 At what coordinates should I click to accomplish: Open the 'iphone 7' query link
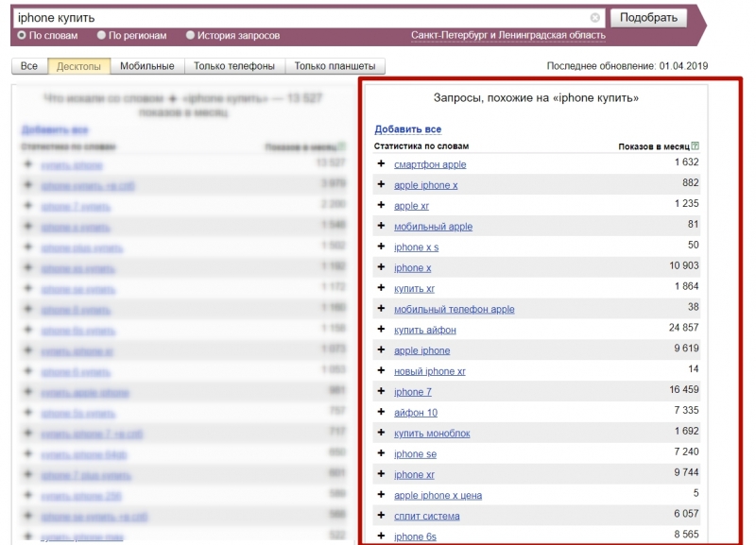coord(413,392)
